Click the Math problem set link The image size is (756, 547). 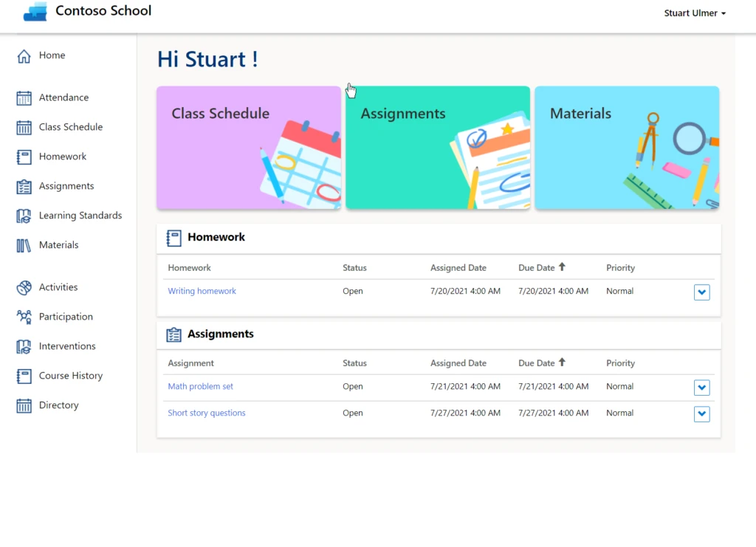click(200, 386)
